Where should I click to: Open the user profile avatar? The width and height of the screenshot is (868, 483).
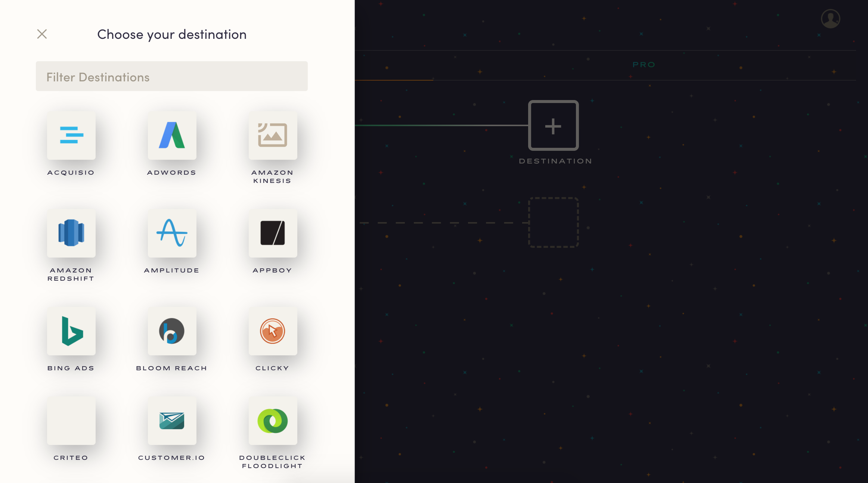click(x=831, y=19)
